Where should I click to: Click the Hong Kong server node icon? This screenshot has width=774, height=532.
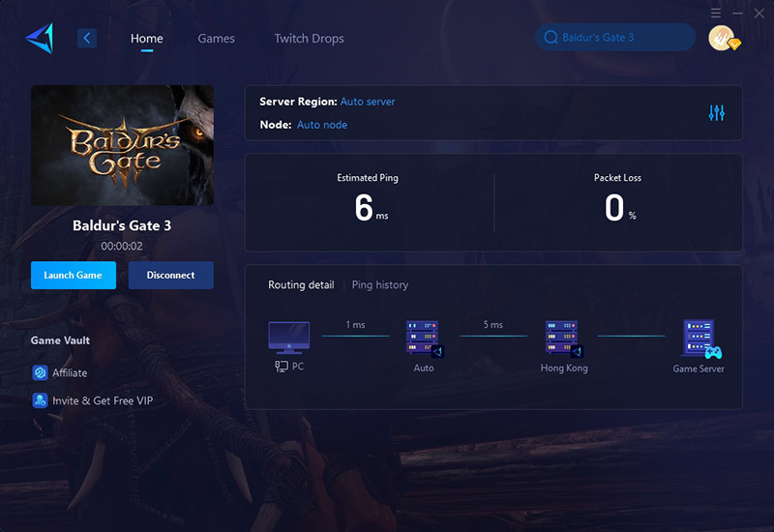pos(564,338)
